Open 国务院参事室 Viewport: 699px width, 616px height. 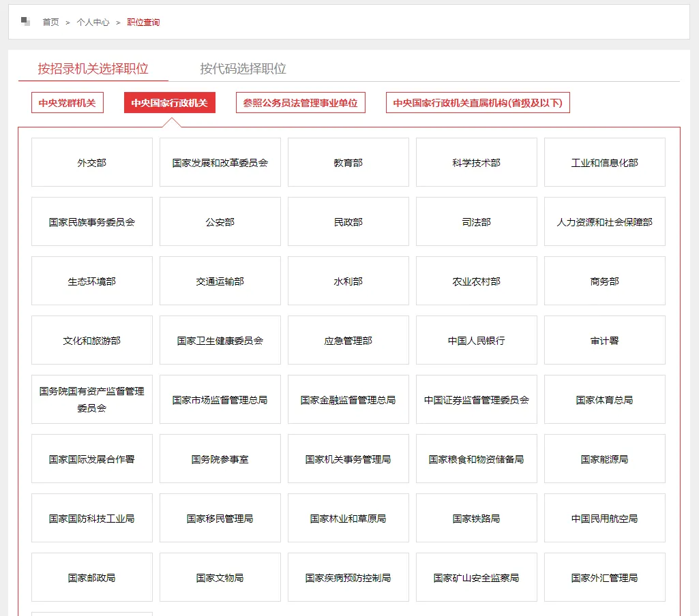click(220, 459)
